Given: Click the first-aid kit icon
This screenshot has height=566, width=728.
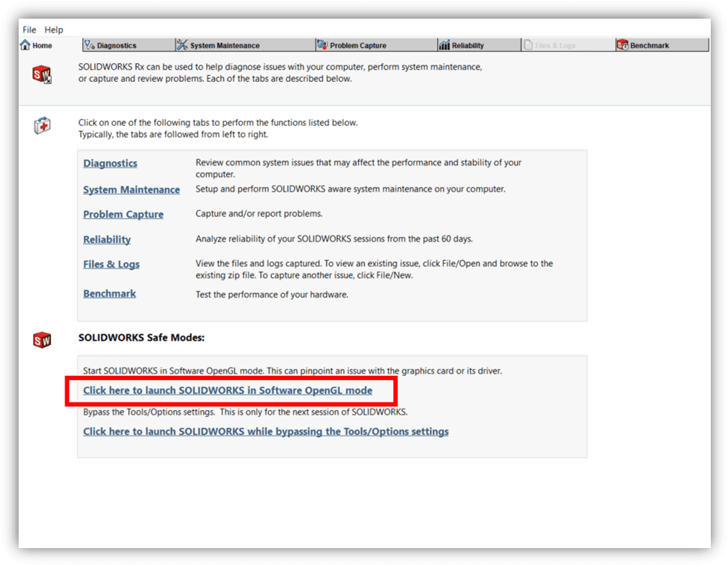Looking at the screenshot, I should (42, 126).
